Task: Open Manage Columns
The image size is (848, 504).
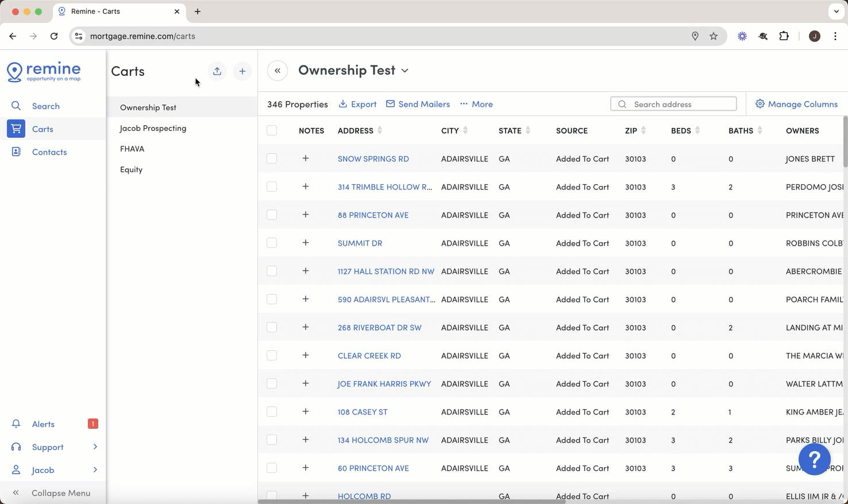Action: tap(796, 104)
